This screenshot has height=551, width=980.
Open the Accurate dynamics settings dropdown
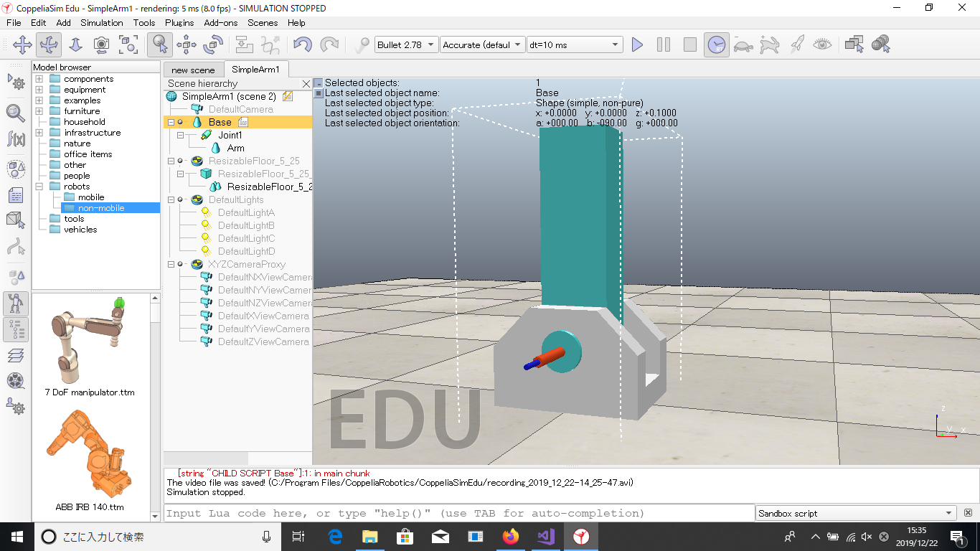[482, 44]
